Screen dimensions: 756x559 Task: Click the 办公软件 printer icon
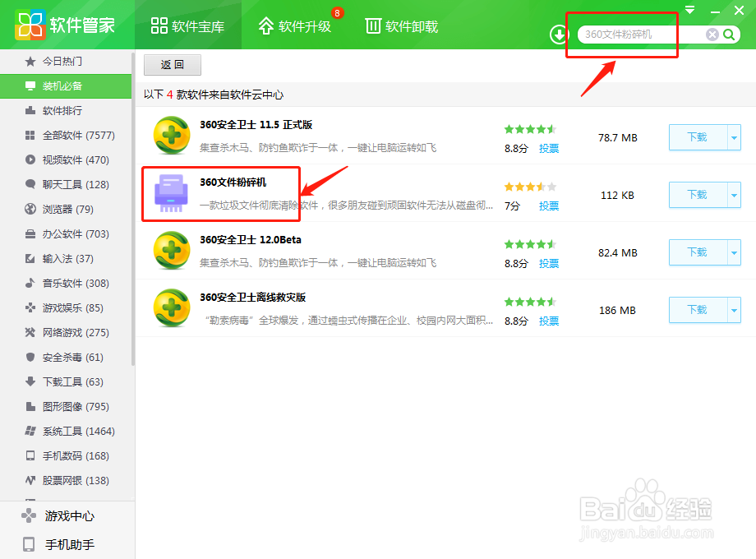click(x=30, y=234)
